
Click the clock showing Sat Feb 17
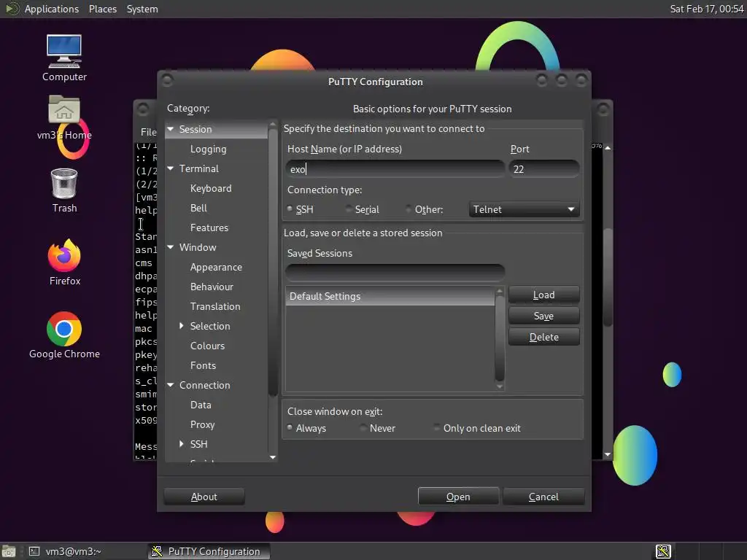[706, 9]
